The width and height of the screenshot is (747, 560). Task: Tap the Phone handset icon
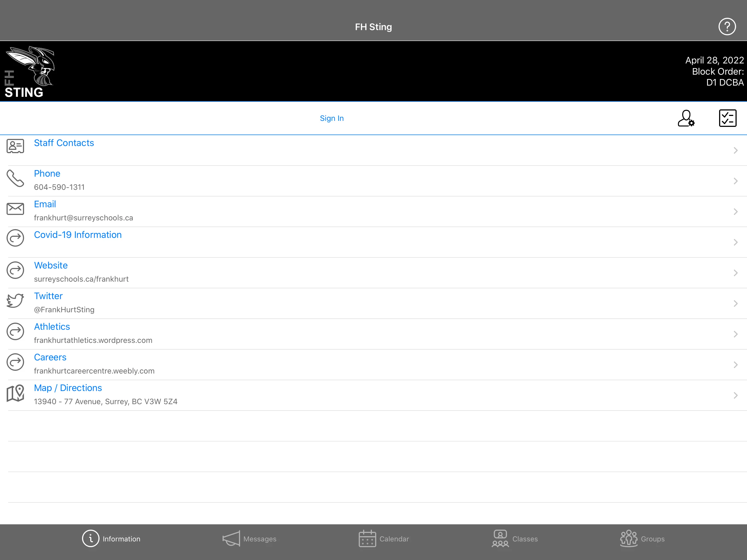15,178
